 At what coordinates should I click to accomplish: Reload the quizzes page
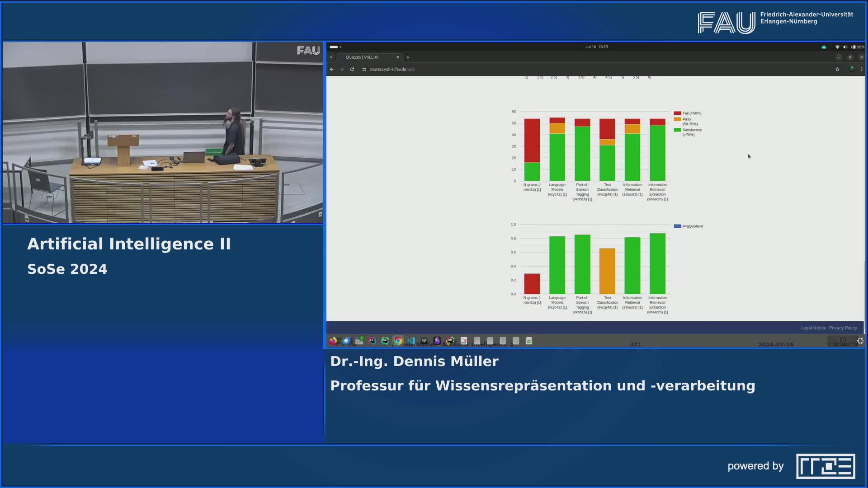pos(352,69)
